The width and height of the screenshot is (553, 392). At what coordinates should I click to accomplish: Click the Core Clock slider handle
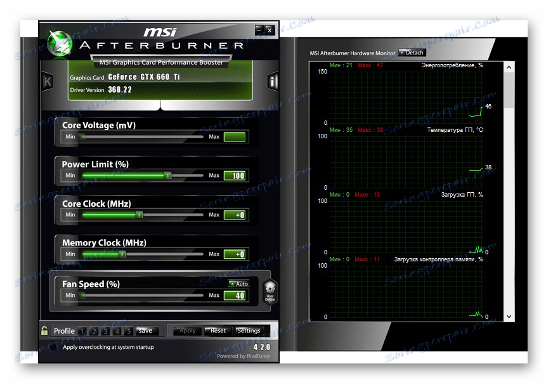point(140,214)
